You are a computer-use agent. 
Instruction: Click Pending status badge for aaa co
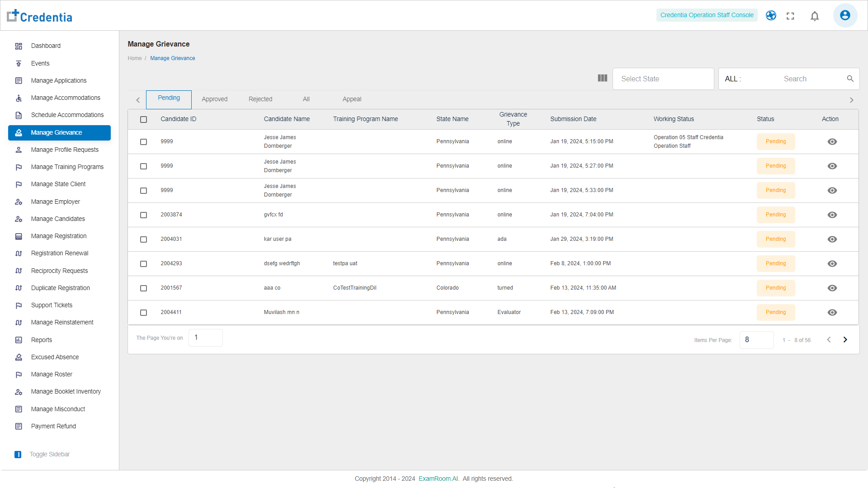coord(775,288)
